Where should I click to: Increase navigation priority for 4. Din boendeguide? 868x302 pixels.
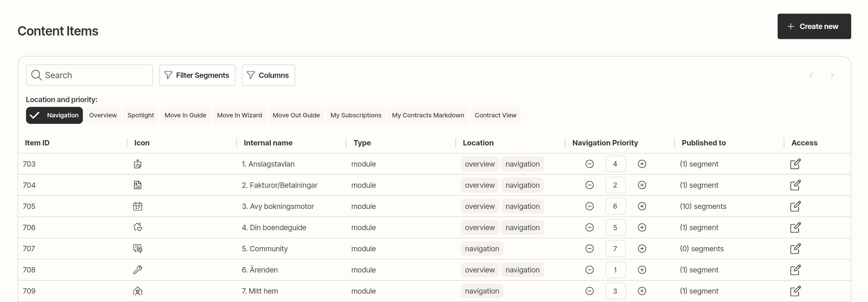tap(642, 227)
